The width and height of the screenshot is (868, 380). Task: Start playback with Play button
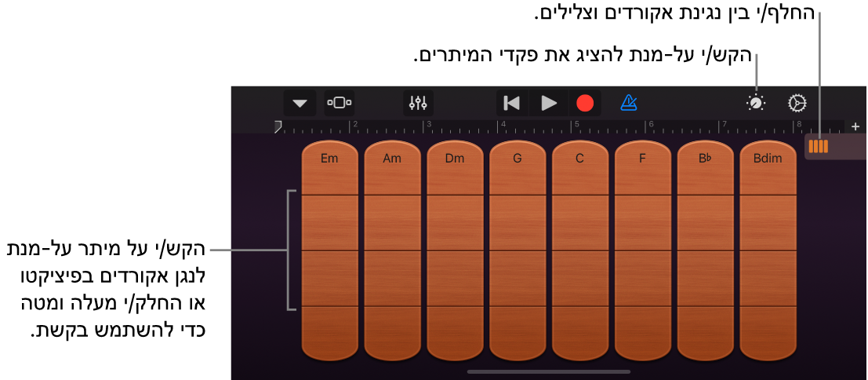pos(549,103)
